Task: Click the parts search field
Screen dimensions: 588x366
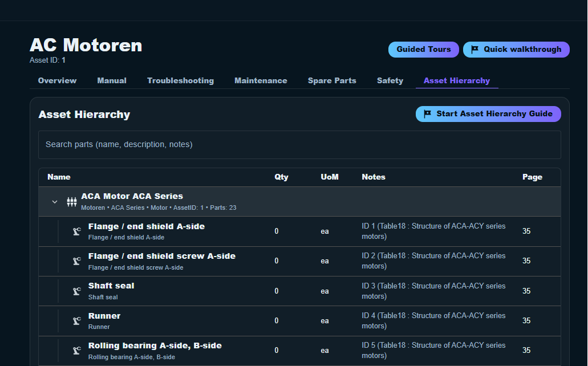Action: coord(299,144)
